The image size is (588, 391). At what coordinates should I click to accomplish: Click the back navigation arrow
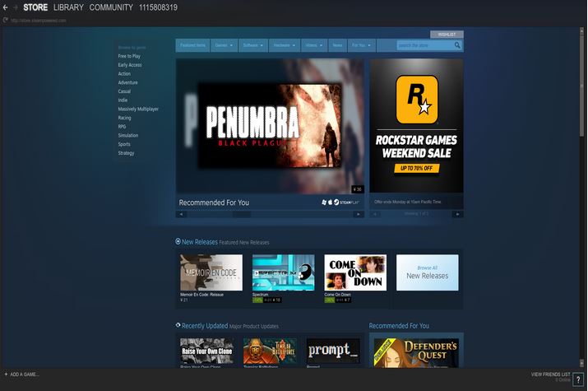(5, 7)
